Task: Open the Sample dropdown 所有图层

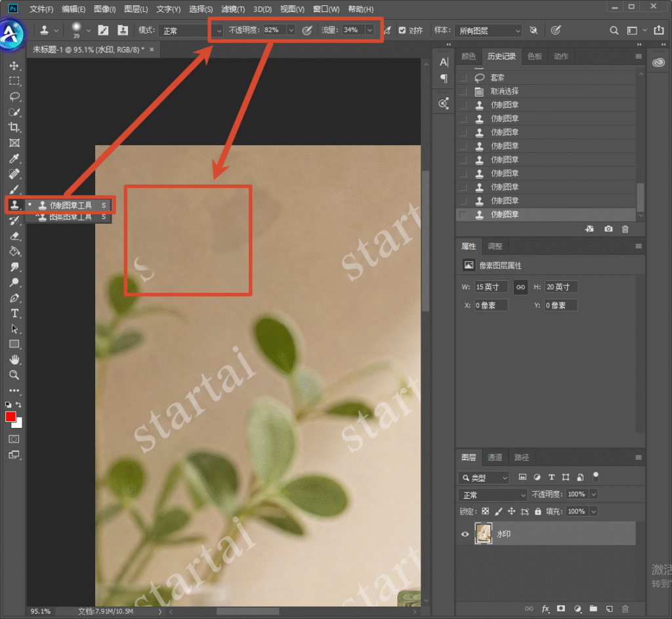Action: [x=488, y=30]
